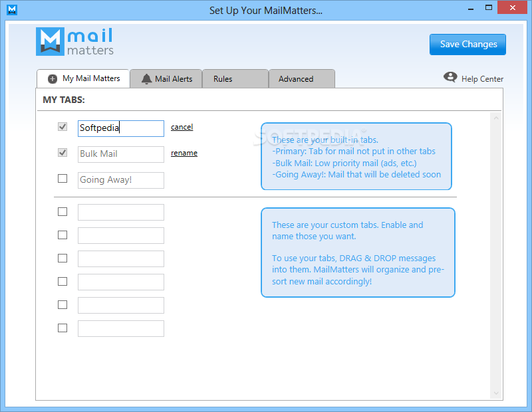Close the MailMatters setup window
The height and width of the screenshot is (412, 532).
pos(513,7)
